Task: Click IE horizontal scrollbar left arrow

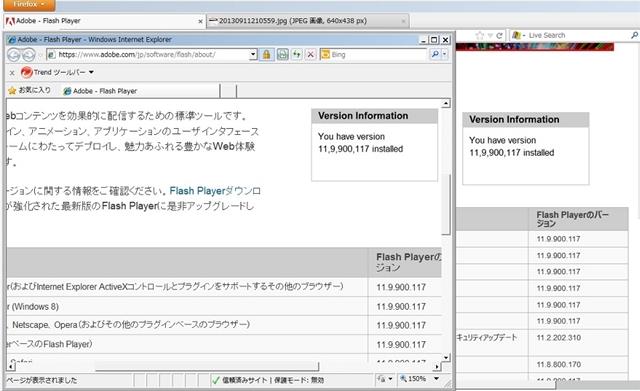Action: pyautogui.click(x=12, y=366)
